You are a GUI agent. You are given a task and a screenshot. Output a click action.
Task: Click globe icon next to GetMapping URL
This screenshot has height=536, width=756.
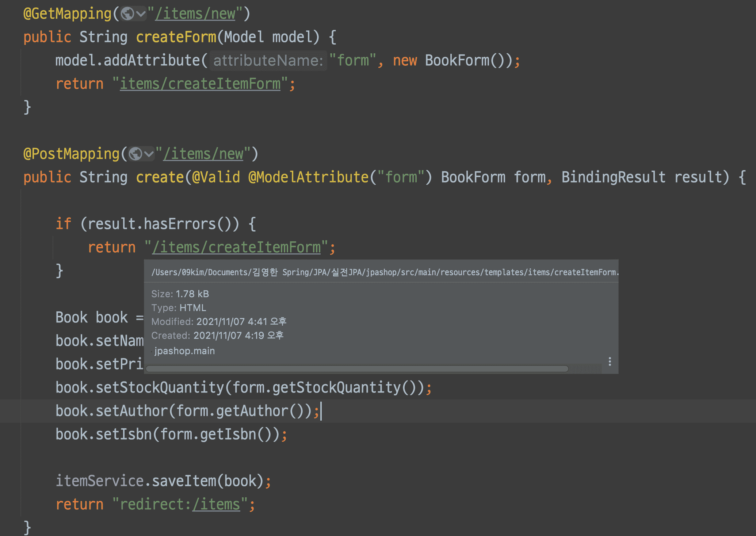pyautogui.click(x=127, y=14)
